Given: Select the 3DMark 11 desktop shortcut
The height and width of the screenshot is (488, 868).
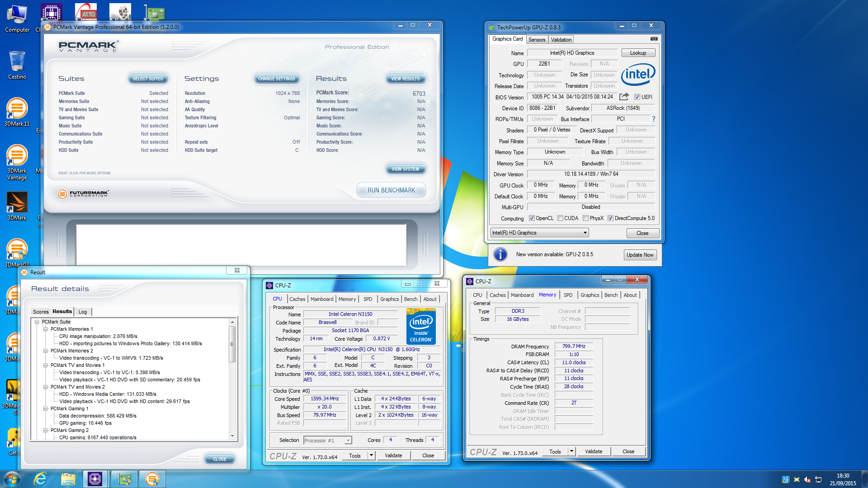Looking at the screenshot, I should [x=17, y=112].
